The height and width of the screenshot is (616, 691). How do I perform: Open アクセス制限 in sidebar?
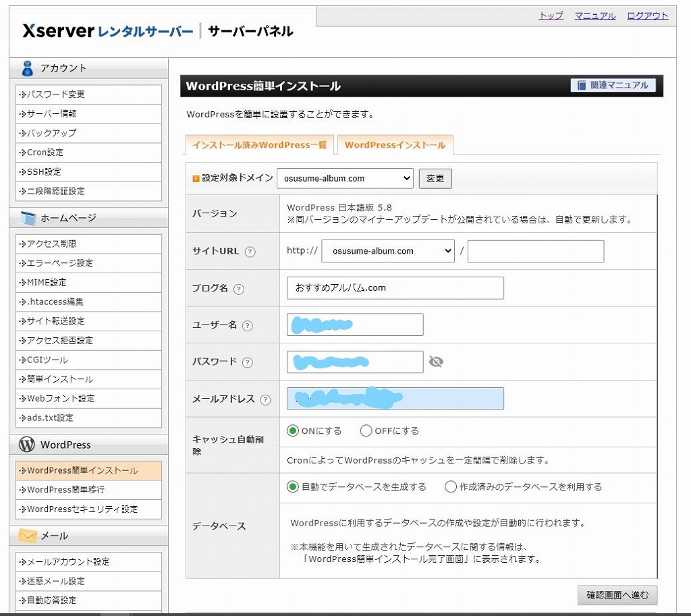tap(88, 244)
